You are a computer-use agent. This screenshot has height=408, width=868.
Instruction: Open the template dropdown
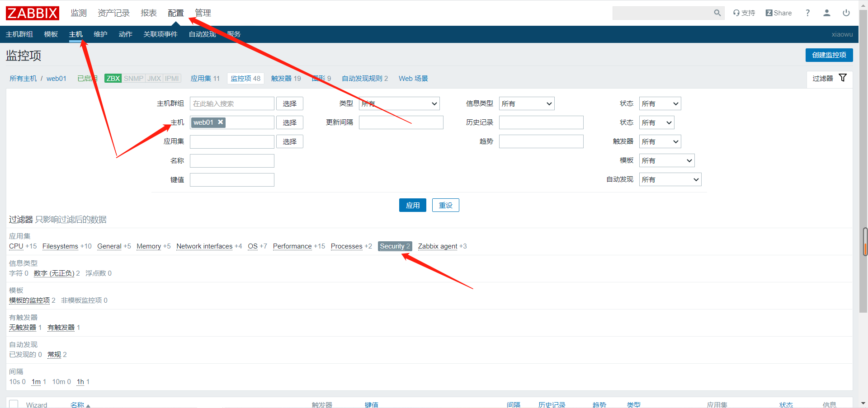(666, 160)
